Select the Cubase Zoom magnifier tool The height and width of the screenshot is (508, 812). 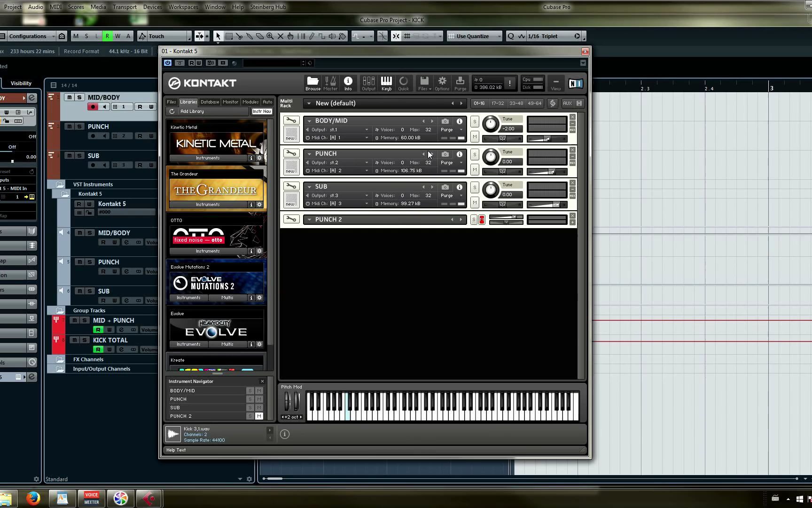[x=270, y=36]
